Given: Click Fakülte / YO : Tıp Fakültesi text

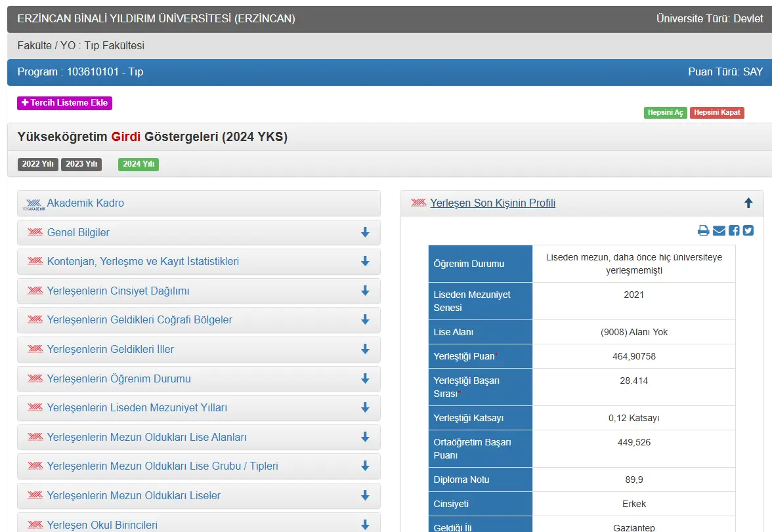Looking at the screenshot, I should click(81, 45).
